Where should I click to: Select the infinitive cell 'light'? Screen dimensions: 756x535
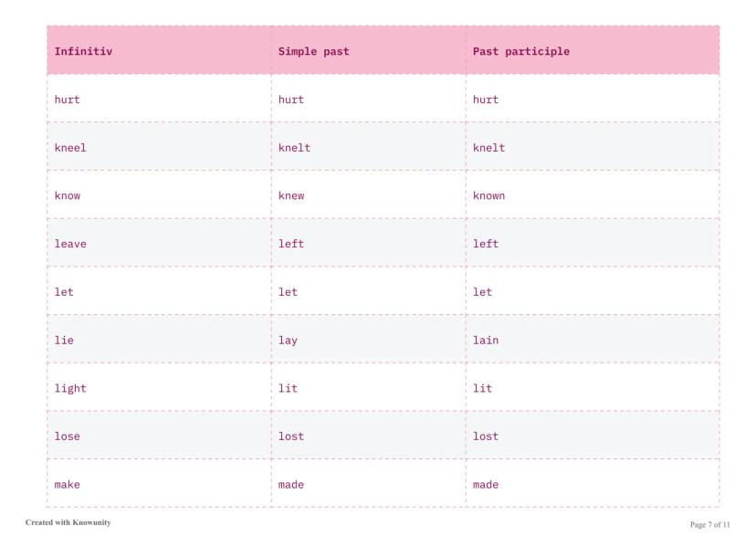(x=70, y=388)
